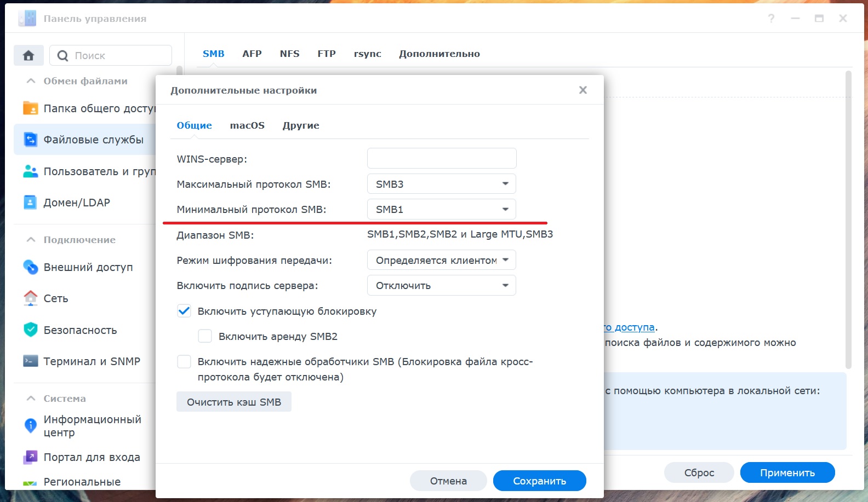
Task: Open the Сеть network icon
Action: [31, 298]
